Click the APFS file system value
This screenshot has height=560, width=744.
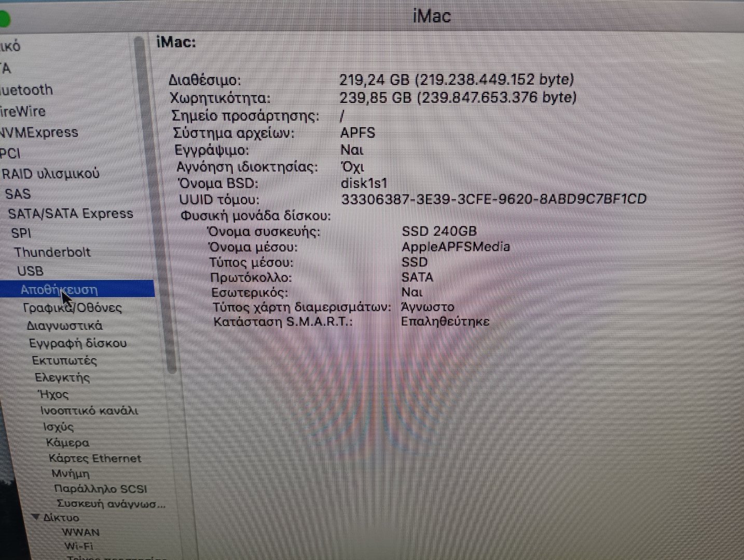tap(357, 133)
